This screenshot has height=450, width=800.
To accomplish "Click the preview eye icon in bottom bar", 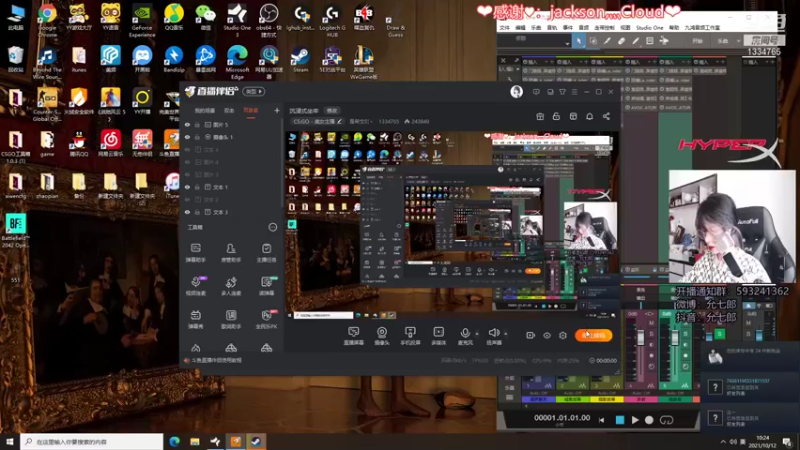I will pyautogui.click(x=546, y=335).
